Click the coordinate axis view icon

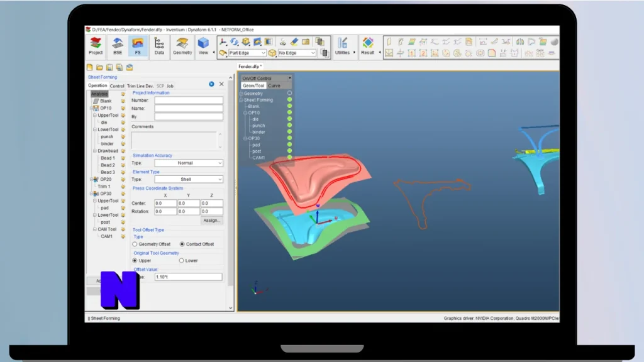point(223,42)
